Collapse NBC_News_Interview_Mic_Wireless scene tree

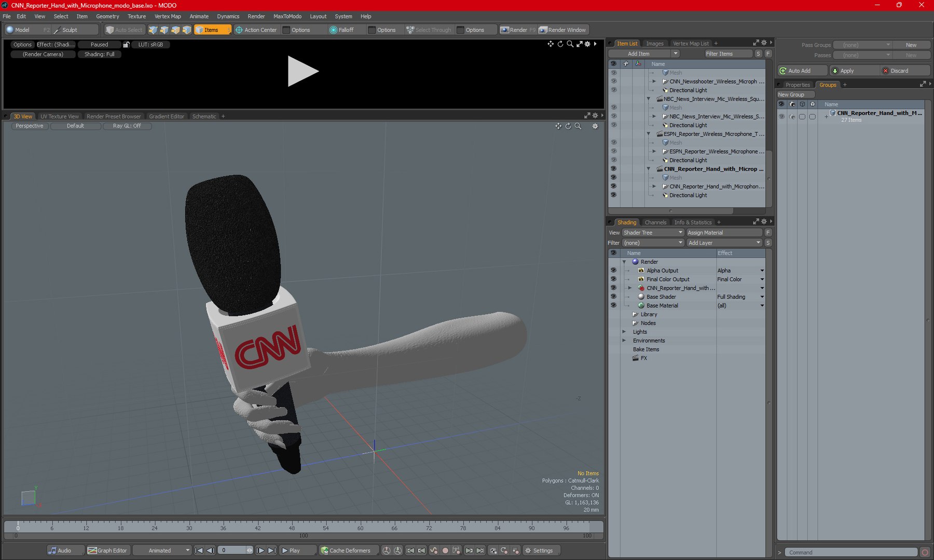649,99
